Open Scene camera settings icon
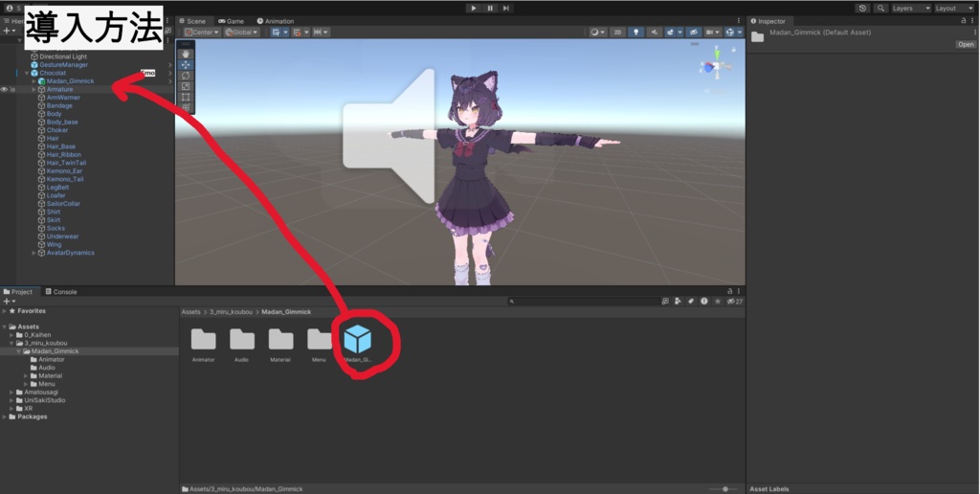980x494 pixels. pos(712,32)
